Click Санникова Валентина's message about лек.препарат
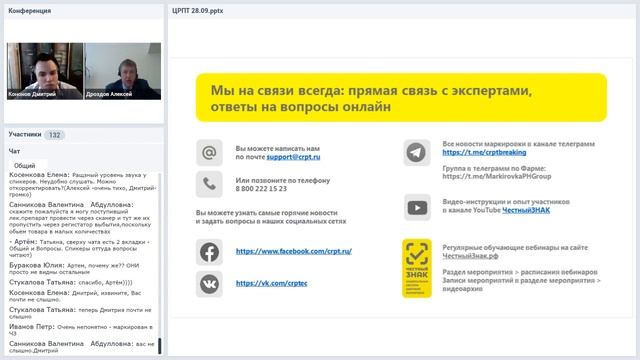The width and height of the screenshot is (640, 360). [80, 218]
